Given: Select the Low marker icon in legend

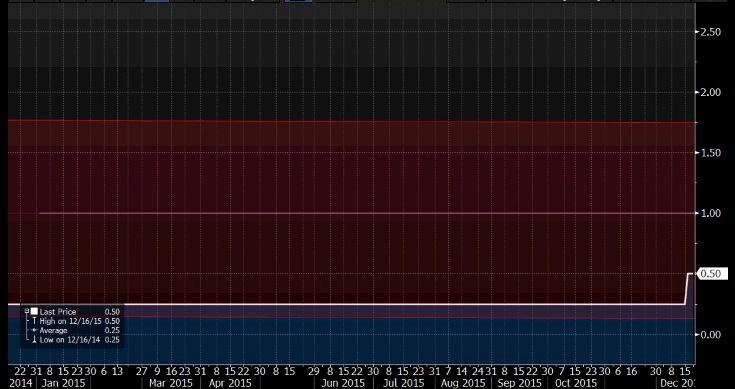Looking at the screenshot, I should point(34,340).
